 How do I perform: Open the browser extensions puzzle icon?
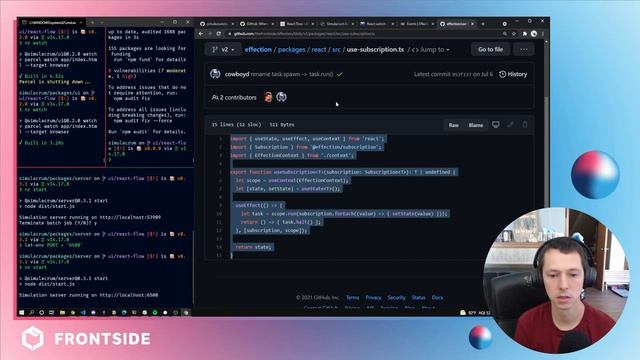(x=524, y=34)
